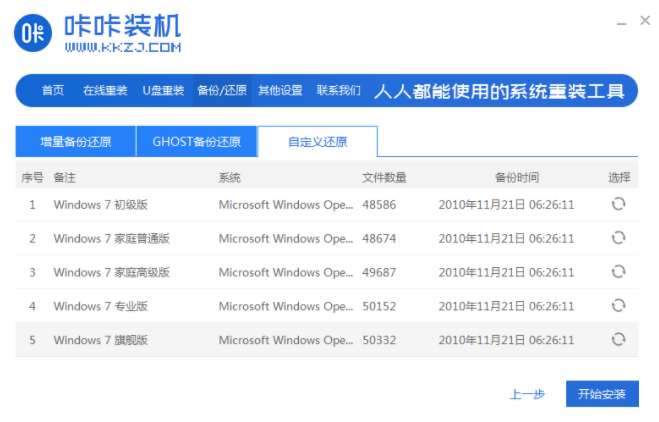Select row Windows 7 专业版
This screenshot has height=422, width=659.
coord(327,306)
